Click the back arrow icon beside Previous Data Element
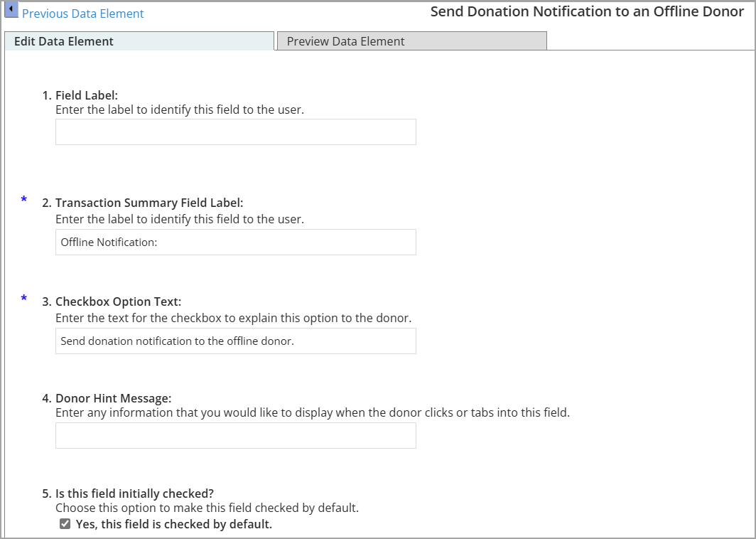756x539 pixels. point(11,10)
